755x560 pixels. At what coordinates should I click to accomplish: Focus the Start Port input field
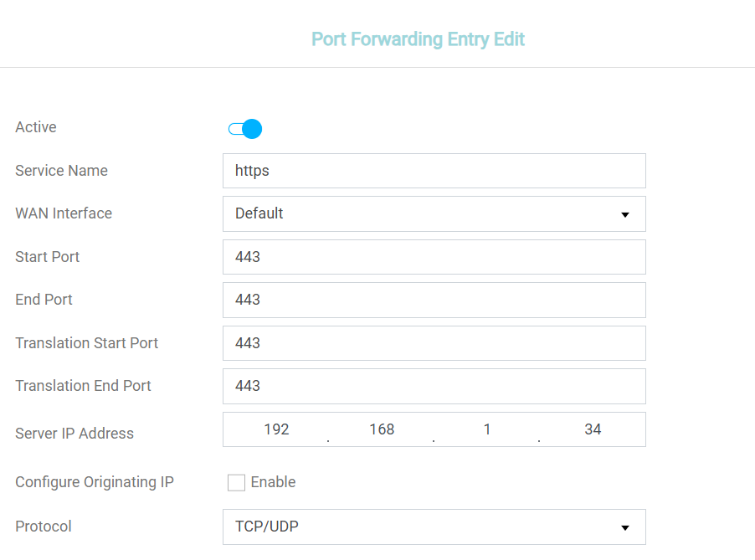pos(434,257)
